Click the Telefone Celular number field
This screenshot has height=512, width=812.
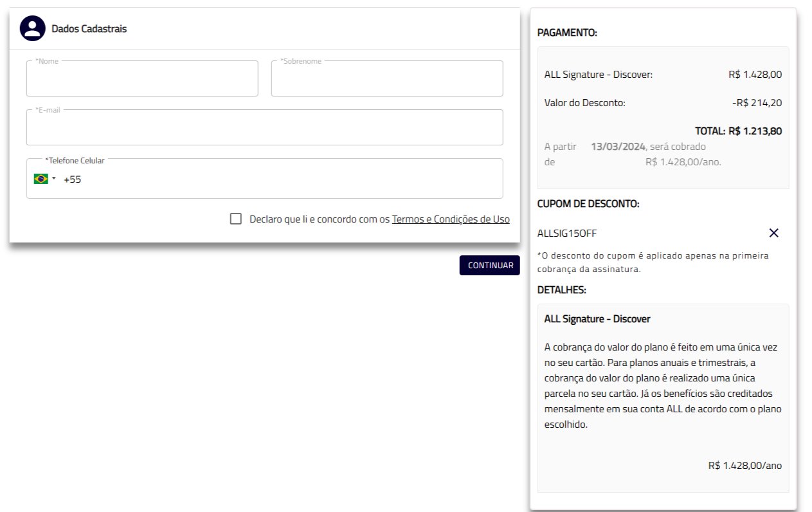[264, 179]
